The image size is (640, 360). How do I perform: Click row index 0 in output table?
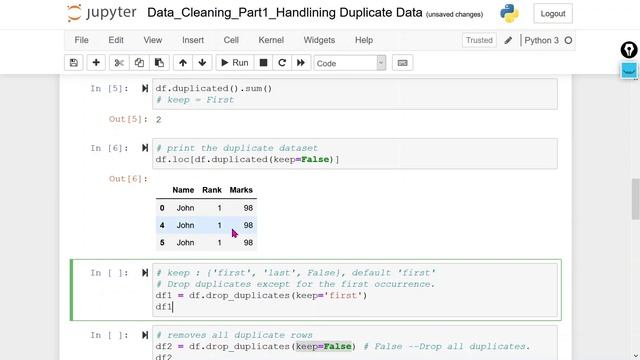[x=162, y=208]
